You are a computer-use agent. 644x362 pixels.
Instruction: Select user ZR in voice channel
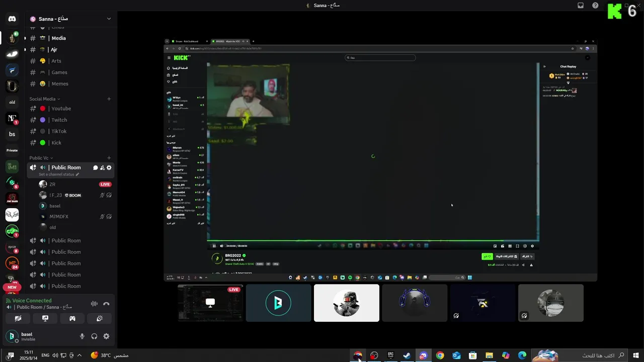pyautogui.click(x=75, y=185)
